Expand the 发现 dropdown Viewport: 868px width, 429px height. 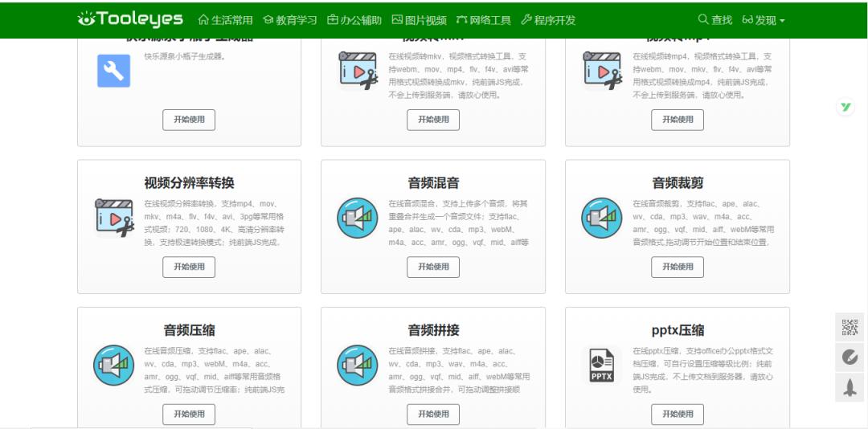(x=764, y=20)
